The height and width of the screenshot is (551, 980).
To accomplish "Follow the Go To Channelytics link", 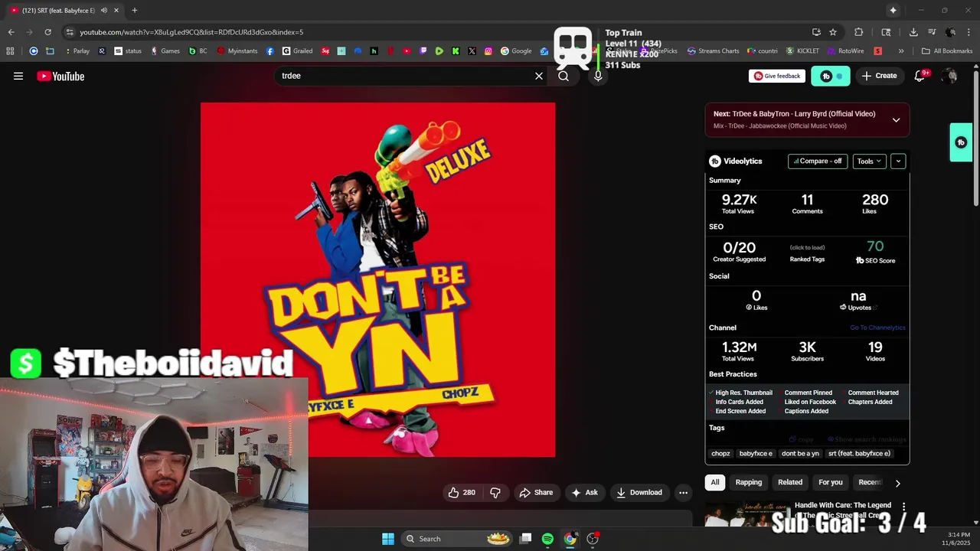I will [877, 328].
